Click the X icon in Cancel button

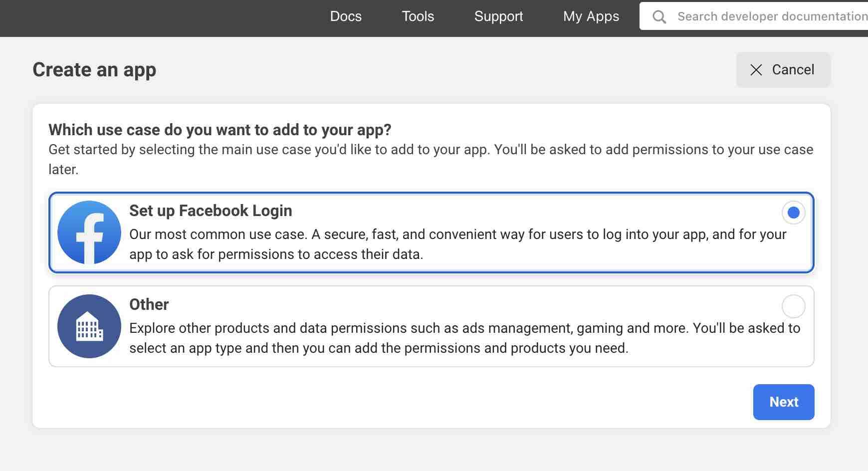(756, 70)
